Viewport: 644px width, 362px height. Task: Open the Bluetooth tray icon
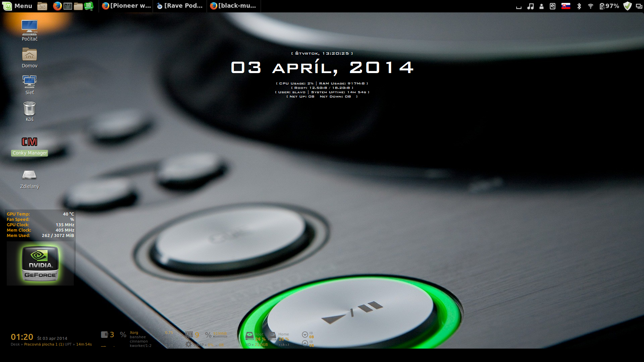[x=579, y=6]
